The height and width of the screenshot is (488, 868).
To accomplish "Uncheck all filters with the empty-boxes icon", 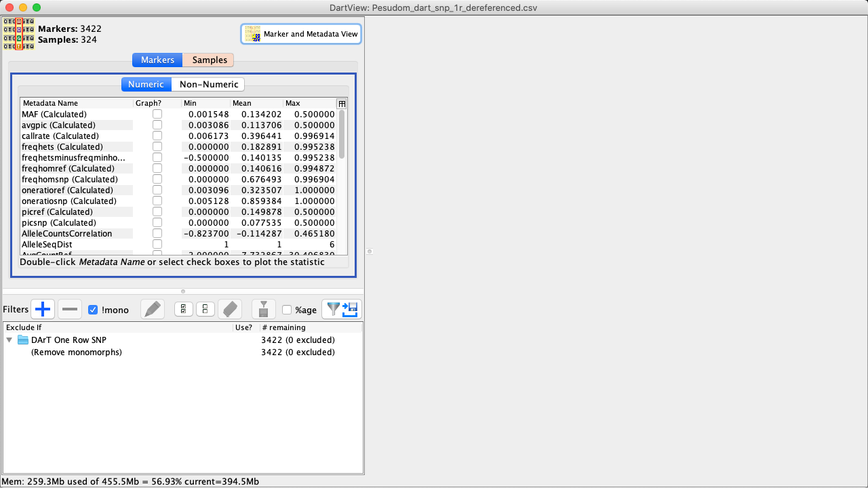I will (205, 310).
